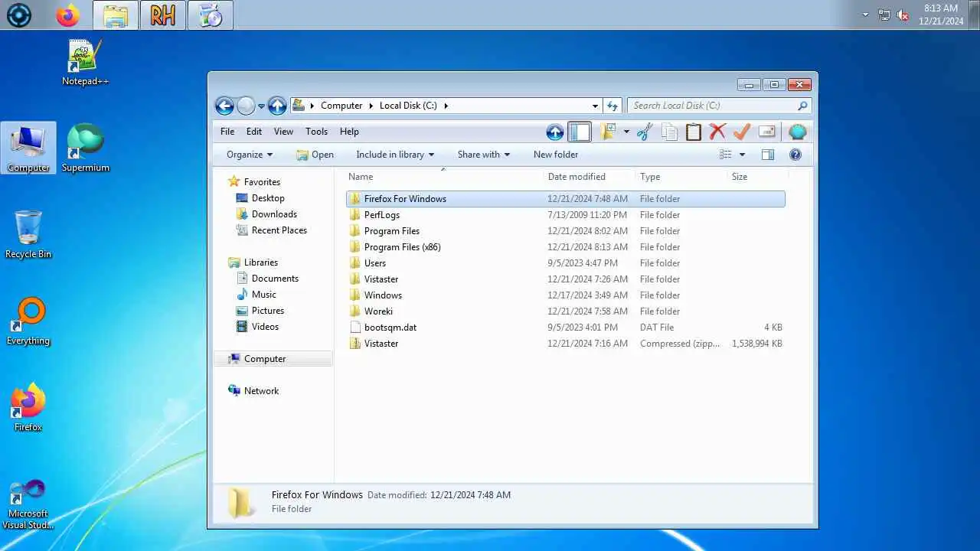Image resolution: width=980 pixels, height=551 pixels.
Task: Click the Windows Explorer taskbar button
Action: 116,15
